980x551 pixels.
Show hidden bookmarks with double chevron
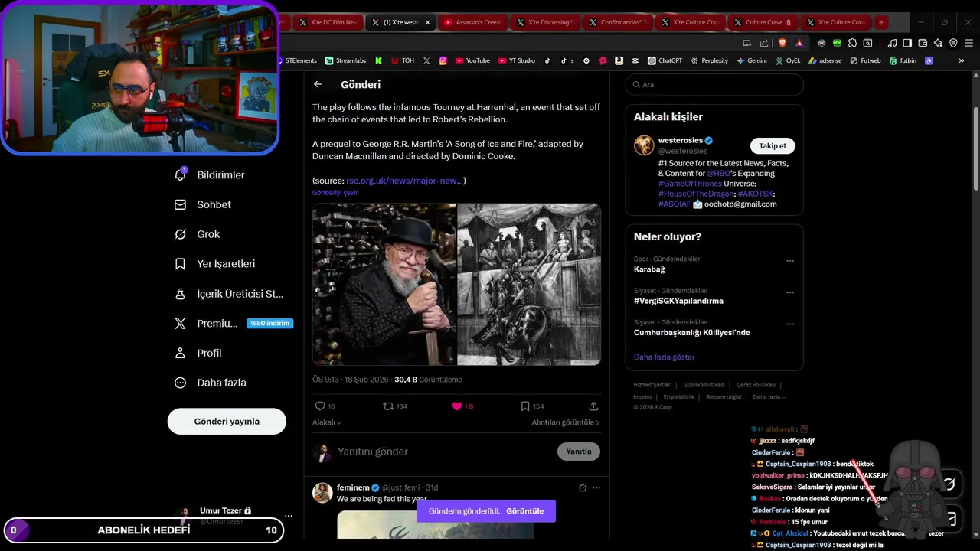962,60
